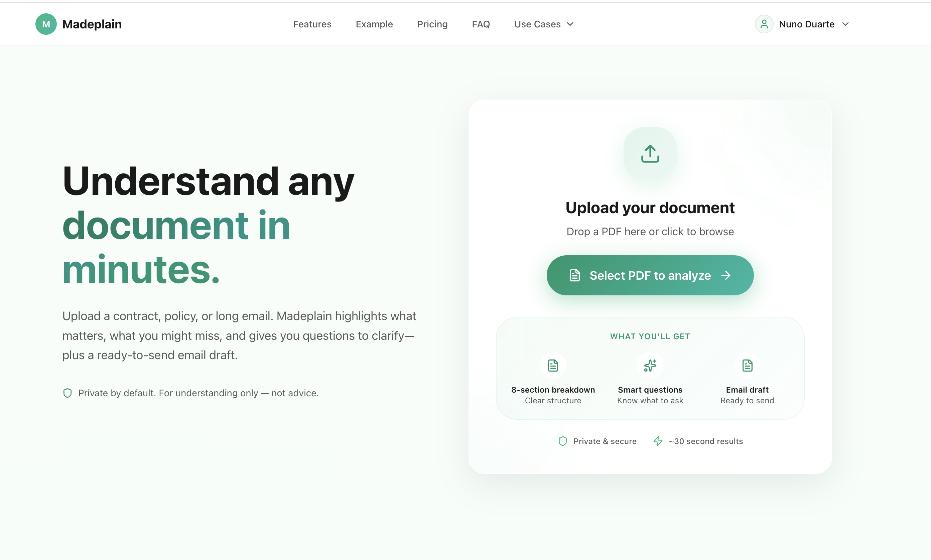Open the Use Cases dropdown
The height and width of the screenshot is (560, 931).
pyautogui.click(x=537, y=24)
